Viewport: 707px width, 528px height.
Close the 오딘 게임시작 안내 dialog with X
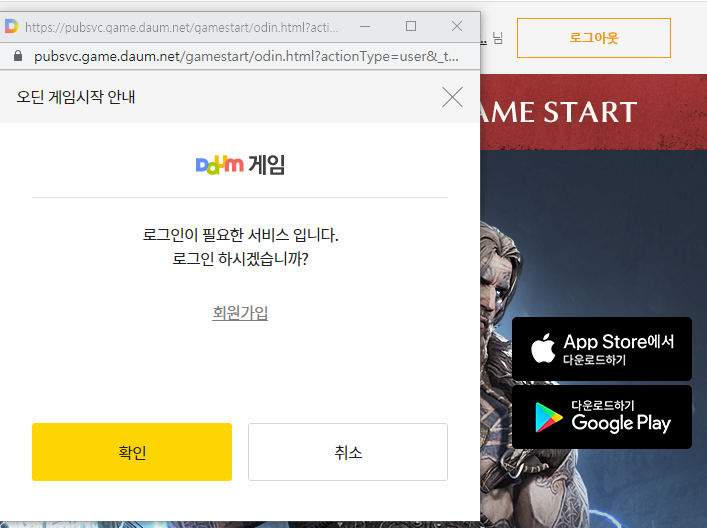pyautogui.click(x=452, y=97)
